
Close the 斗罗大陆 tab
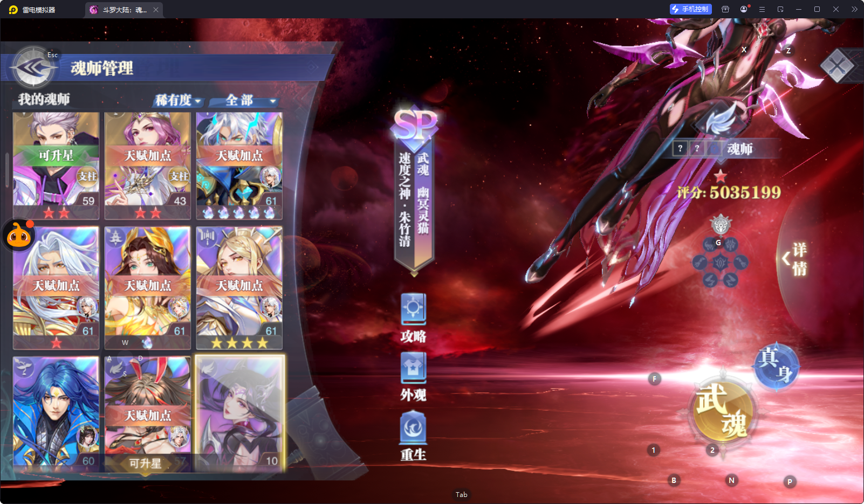pos(156,10)
